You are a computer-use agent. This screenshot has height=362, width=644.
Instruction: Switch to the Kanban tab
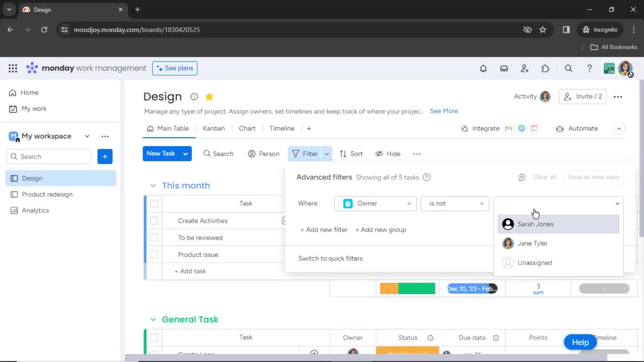point(214,128)
